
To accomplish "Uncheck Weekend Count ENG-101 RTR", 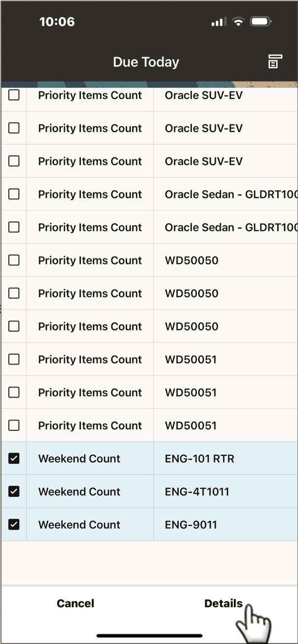I will 14,458.
